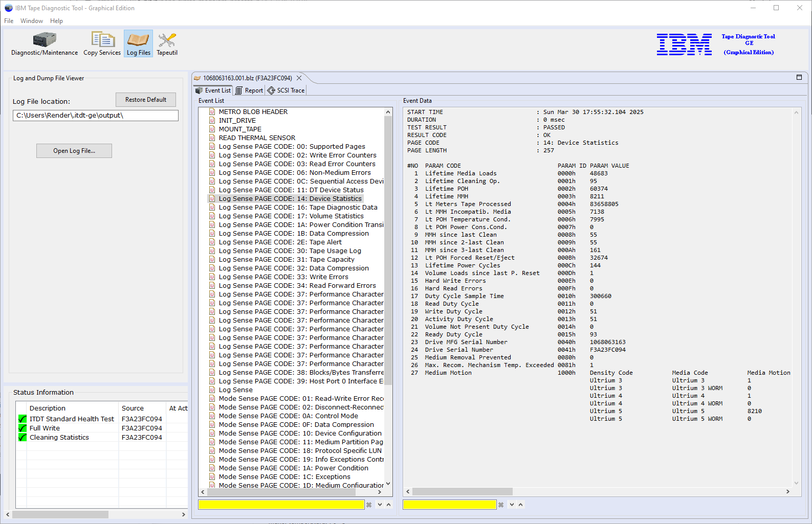Find next match in Event Data search
This screenshot has height=524, width=812.
pos(512,505)
